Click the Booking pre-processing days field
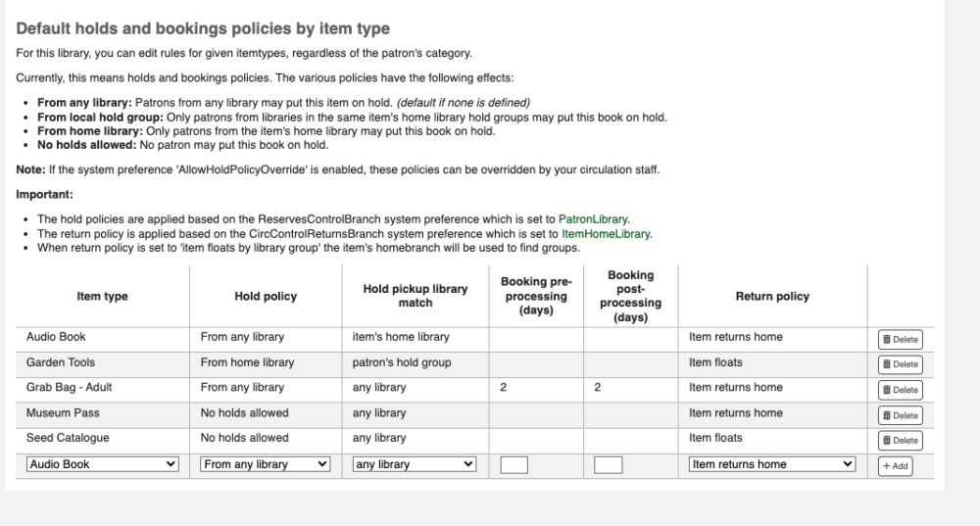980x526 pixels. pyautogui.click(x=514, y=465)
